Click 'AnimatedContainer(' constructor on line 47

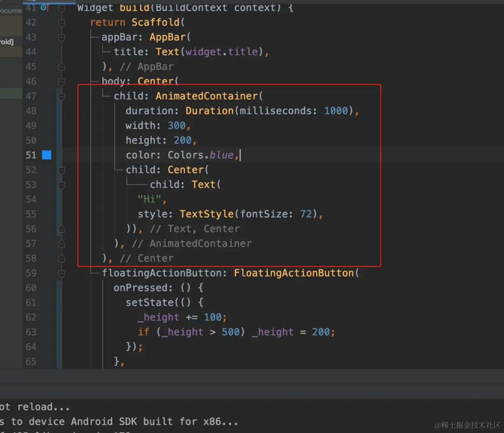(209, 96)
